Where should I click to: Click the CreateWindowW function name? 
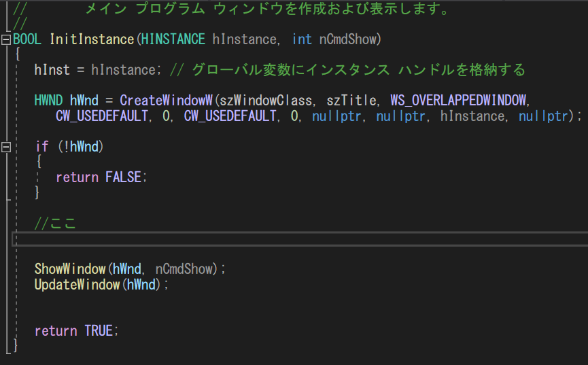(x=166, y=101)
